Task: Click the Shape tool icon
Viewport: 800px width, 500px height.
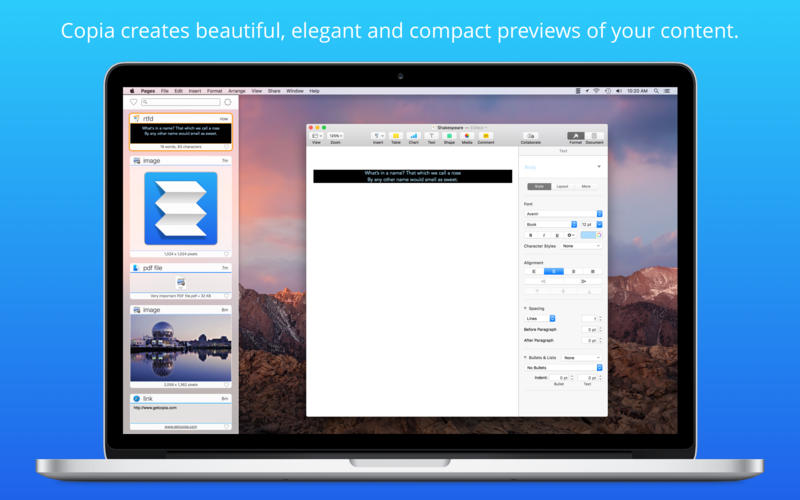Action: pos(449,136)
